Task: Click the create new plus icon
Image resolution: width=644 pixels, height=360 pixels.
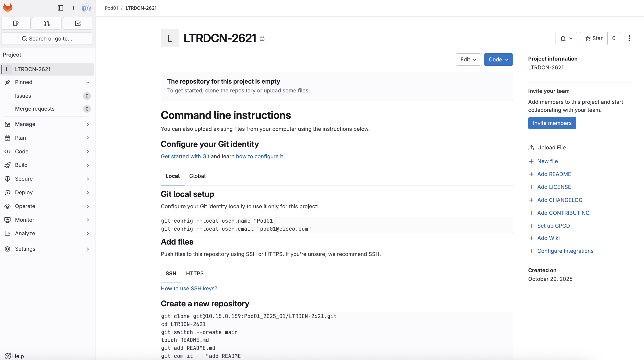Action: coord(73,8)
